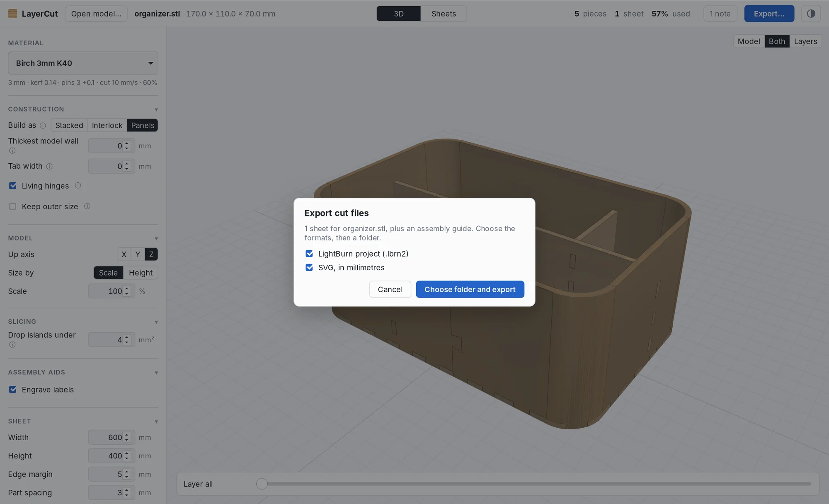829x504 pixels.
Task: Collapse the Model section
Action: (156, 239)
